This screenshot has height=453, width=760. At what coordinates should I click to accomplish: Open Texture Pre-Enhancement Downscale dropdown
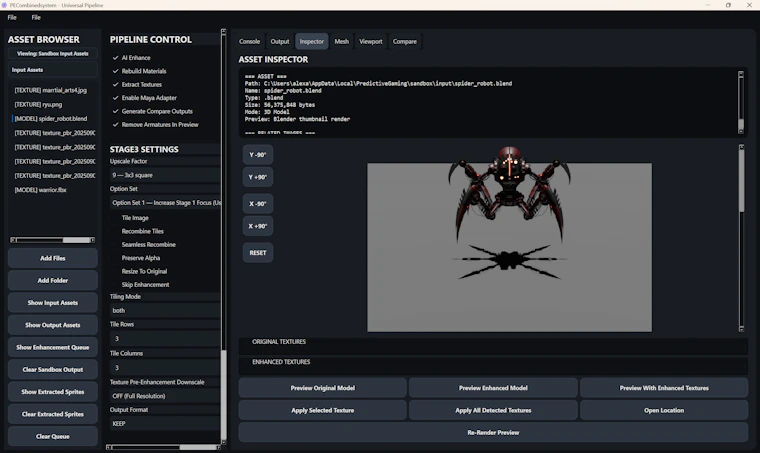(x=165, y=396)
